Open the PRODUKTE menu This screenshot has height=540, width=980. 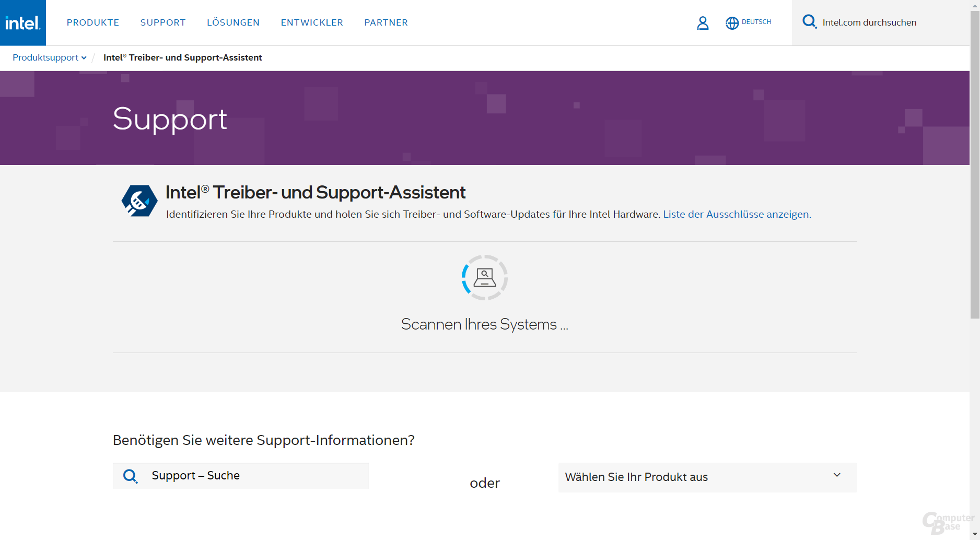[x=93, y=22]
